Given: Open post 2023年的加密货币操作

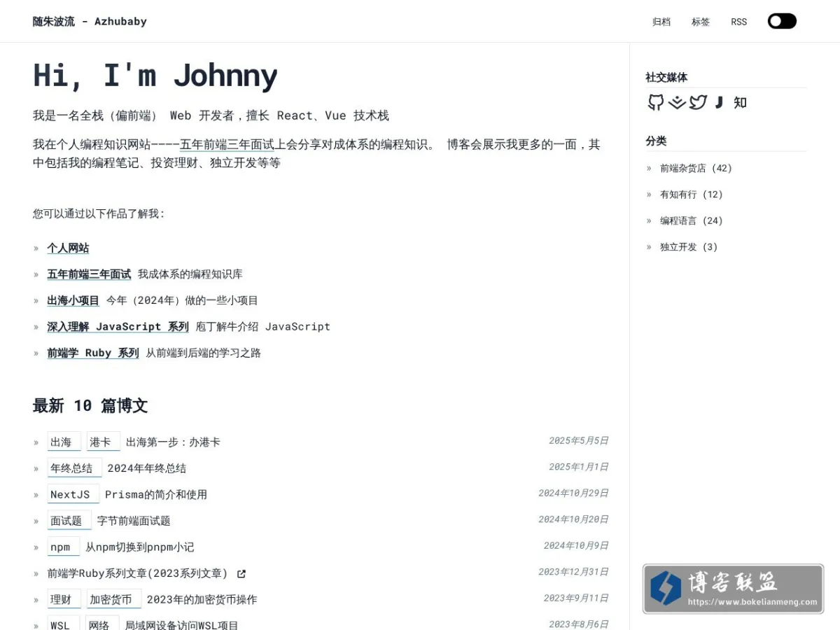Looking at the screenshot, I should pyautogui.click(x=202, y=600).
